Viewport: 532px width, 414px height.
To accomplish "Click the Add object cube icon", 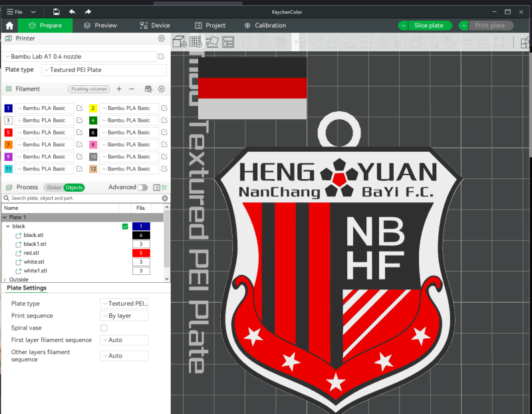I will pyautogui.click(x=180, y=42).
